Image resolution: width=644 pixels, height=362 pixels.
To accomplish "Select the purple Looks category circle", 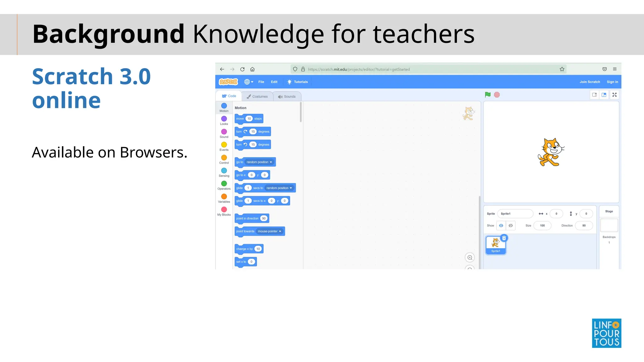I will pos(224,119).
